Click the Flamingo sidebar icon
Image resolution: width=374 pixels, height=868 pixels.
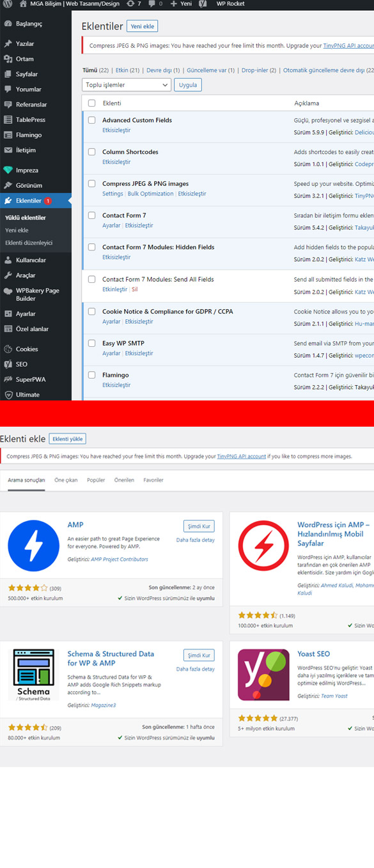[x=8, y=135]
